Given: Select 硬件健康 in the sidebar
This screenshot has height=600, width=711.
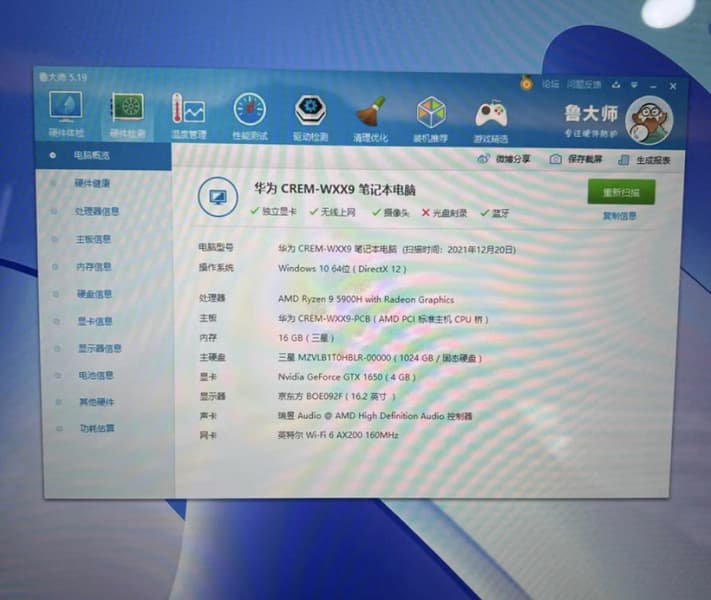Looking at the screenshot, I should click(93, 184).
